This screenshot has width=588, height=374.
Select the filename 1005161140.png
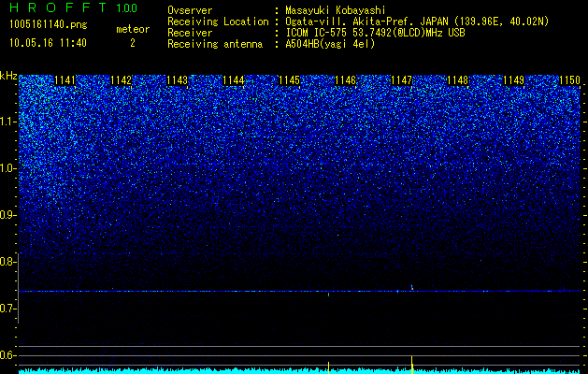tap(49, 25)
